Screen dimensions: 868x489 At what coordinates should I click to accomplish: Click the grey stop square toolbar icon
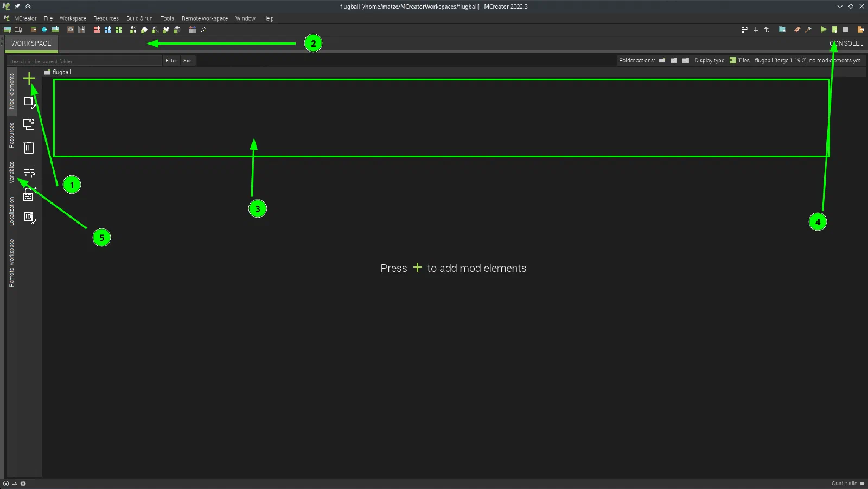(x=845, y=29)
